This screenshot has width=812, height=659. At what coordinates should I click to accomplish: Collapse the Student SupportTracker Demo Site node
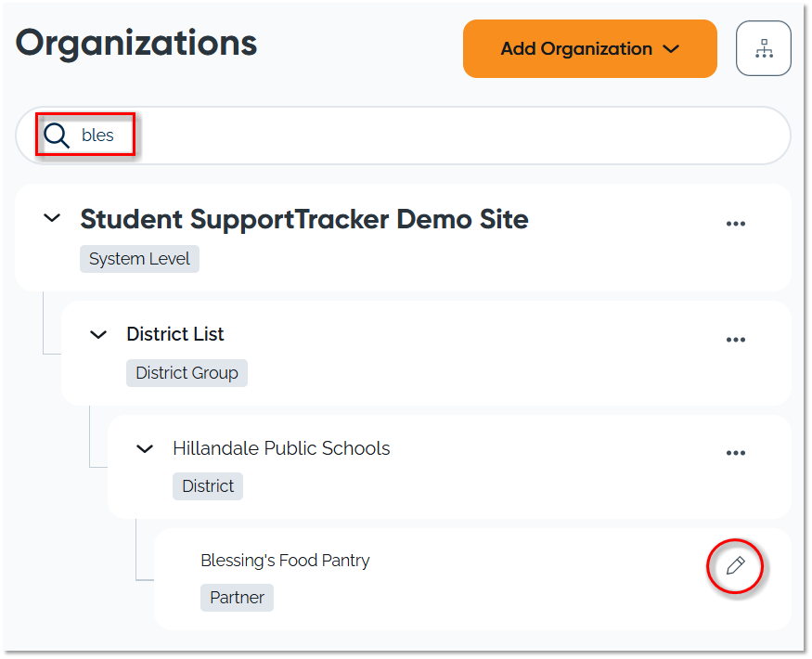[x=53, y=218]
